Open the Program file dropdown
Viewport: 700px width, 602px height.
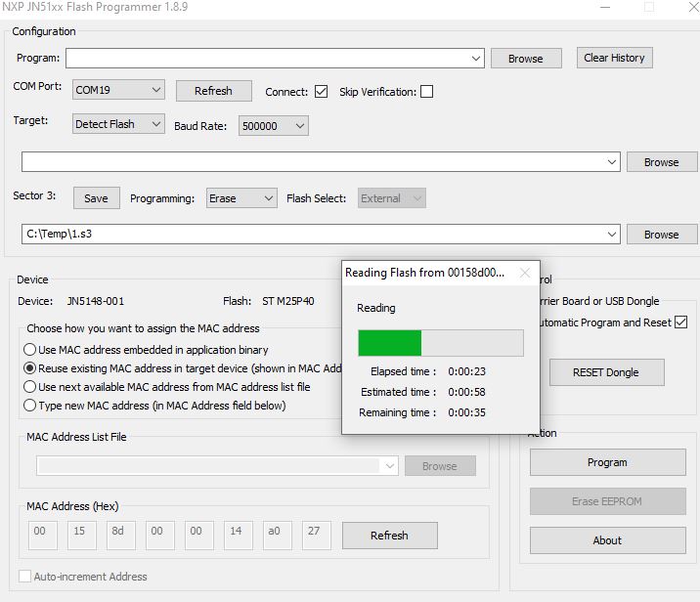point(476,59)
